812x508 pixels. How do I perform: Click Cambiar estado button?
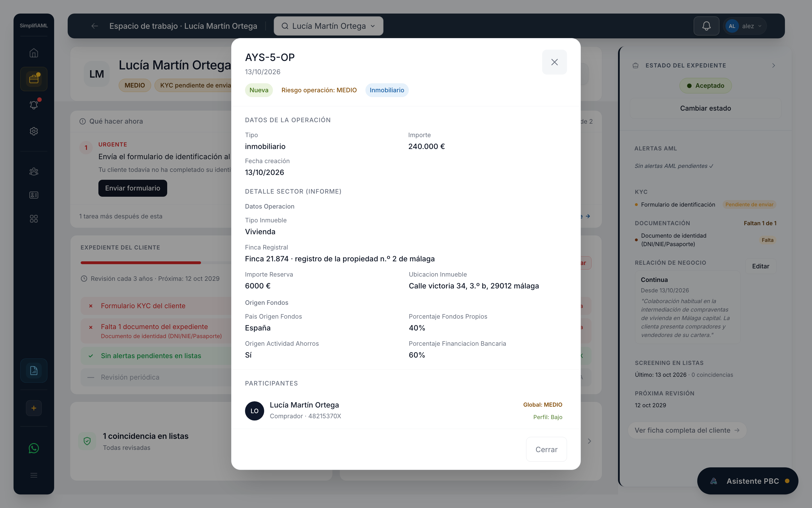(705, 108)
